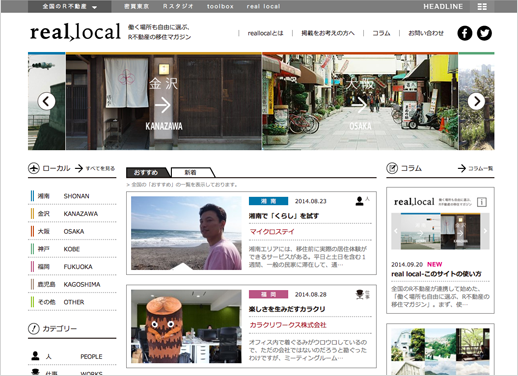The width and height of the screenshot is (518, 376).
Task: Open the OSAKA hero banner image
Action: coord(360,101)
